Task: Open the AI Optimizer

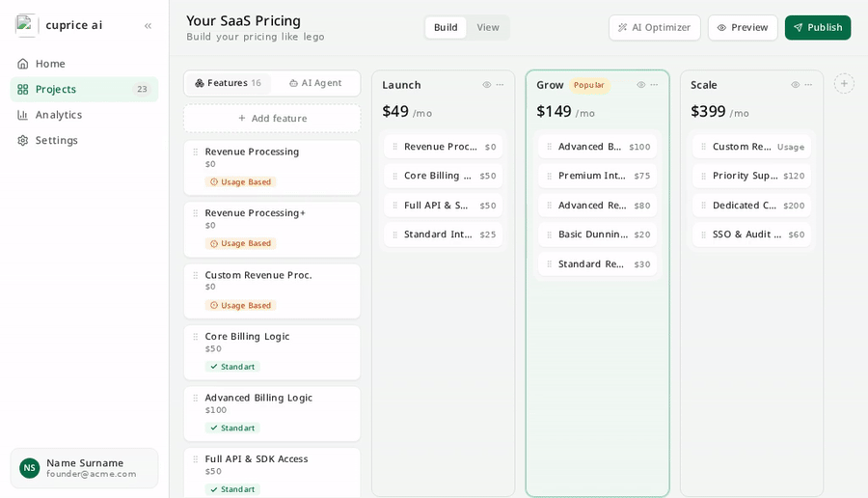Action: click(654, 27)
